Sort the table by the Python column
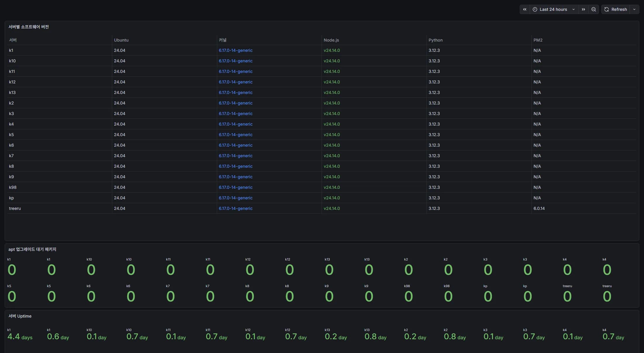644x353 pixels. tap(435, 40)
